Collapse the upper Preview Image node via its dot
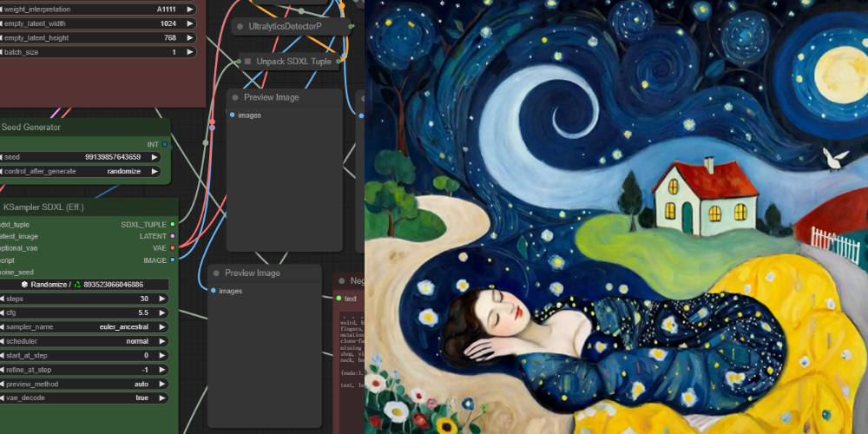Screen dimensions: 868x434 coord(234,97)
